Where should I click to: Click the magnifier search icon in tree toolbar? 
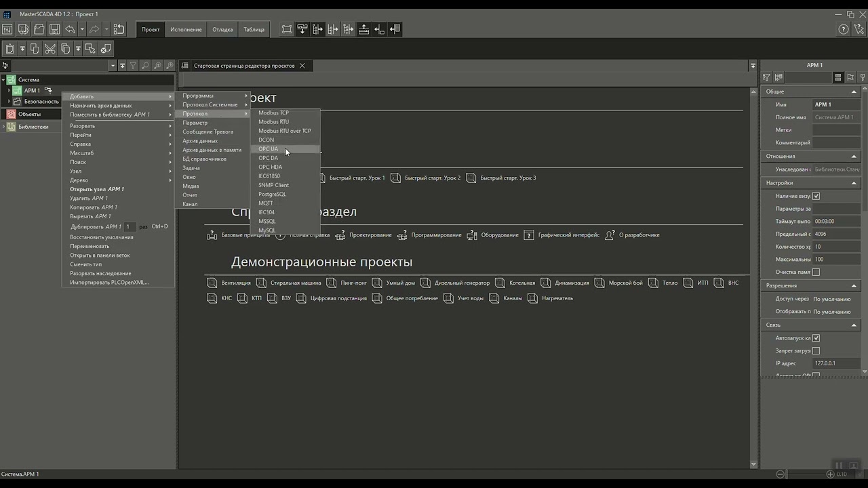pyautogui.click(x=145, y=66)
